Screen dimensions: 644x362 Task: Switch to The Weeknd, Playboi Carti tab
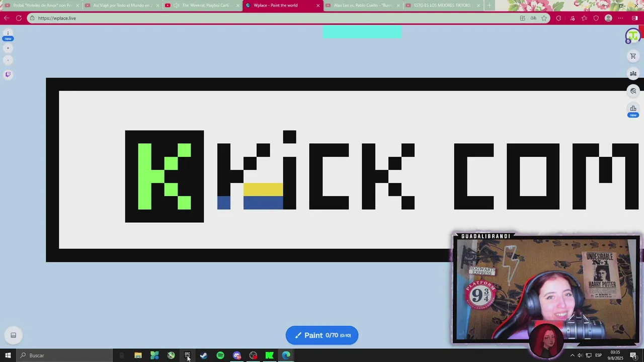202,6
